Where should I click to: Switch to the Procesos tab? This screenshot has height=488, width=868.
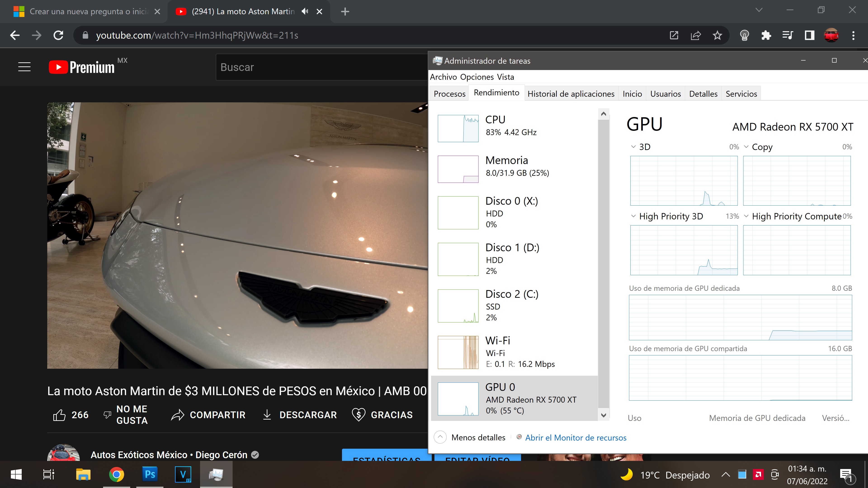(450, 94)
